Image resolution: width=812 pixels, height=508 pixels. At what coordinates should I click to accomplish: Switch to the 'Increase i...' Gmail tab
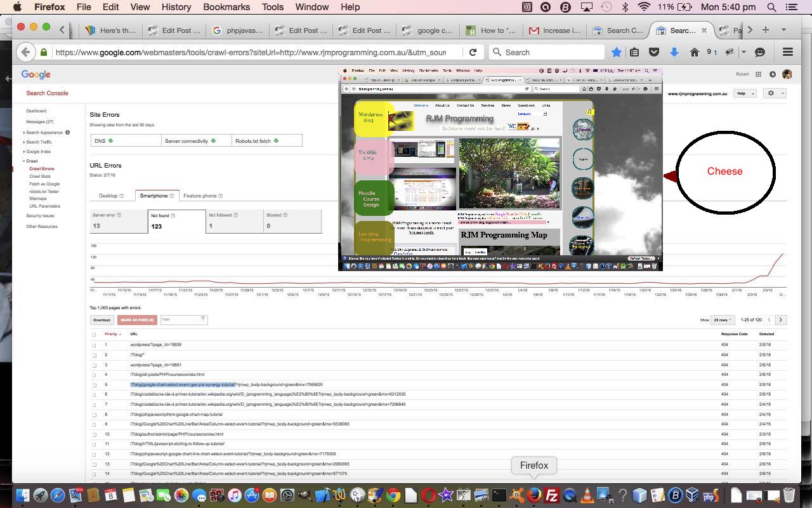554,30
